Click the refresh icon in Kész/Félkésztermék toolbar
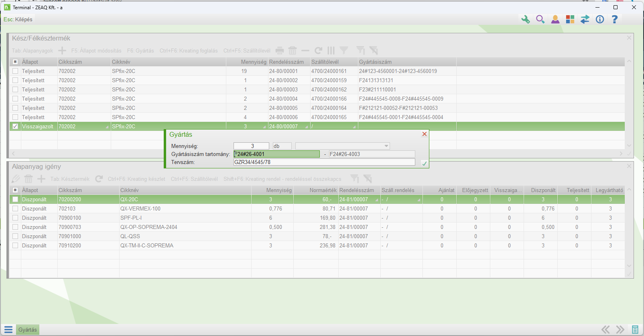This screenshot has width=644, height=336. click(x=318, y=51)
